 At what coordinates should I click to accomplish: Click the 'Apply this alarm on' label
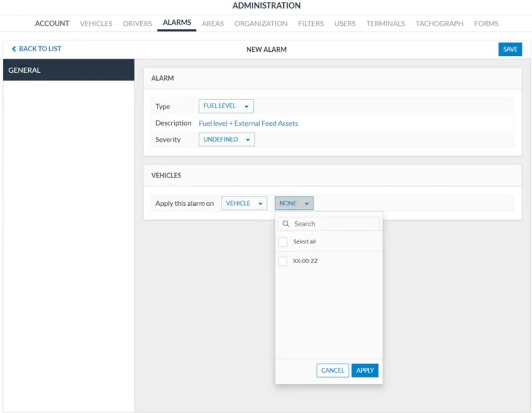point(185,203)
